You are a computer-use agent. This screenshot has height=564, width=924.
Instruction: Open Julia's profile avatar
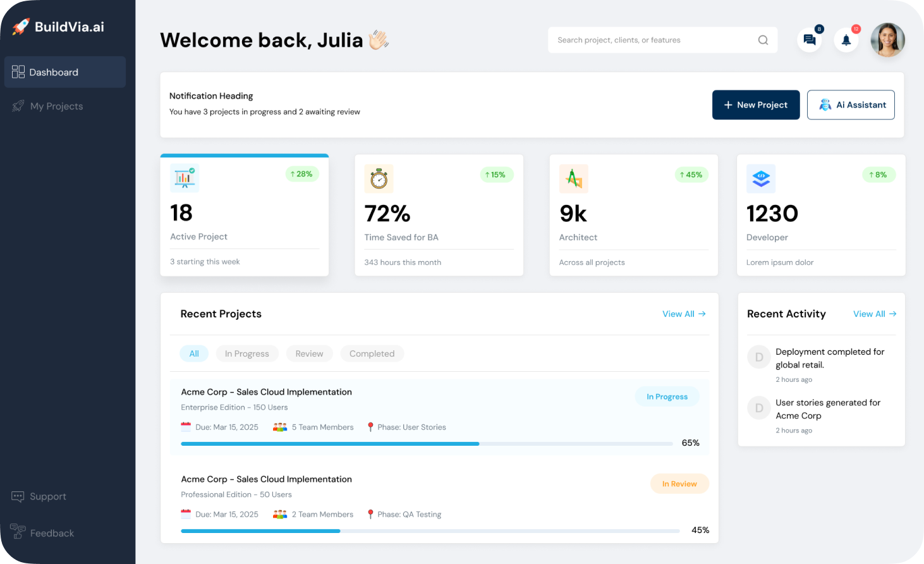[x=887, y=40]
